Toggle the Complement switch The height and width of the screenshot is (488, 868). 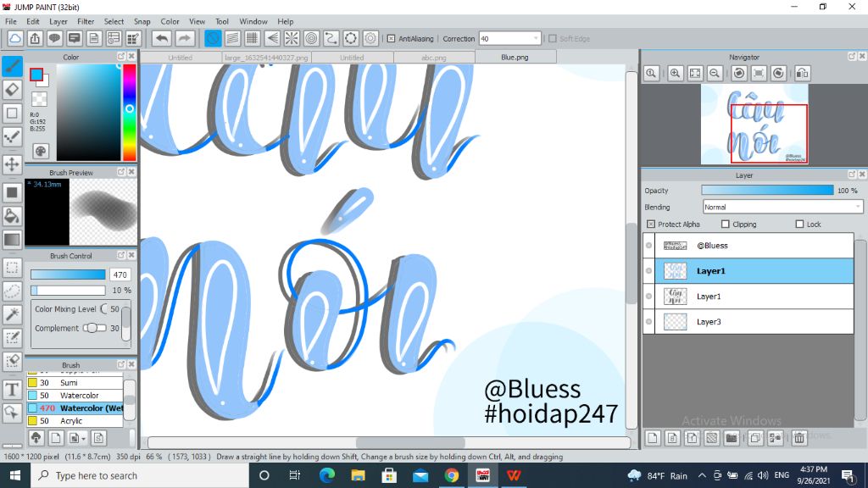point(95,328)
